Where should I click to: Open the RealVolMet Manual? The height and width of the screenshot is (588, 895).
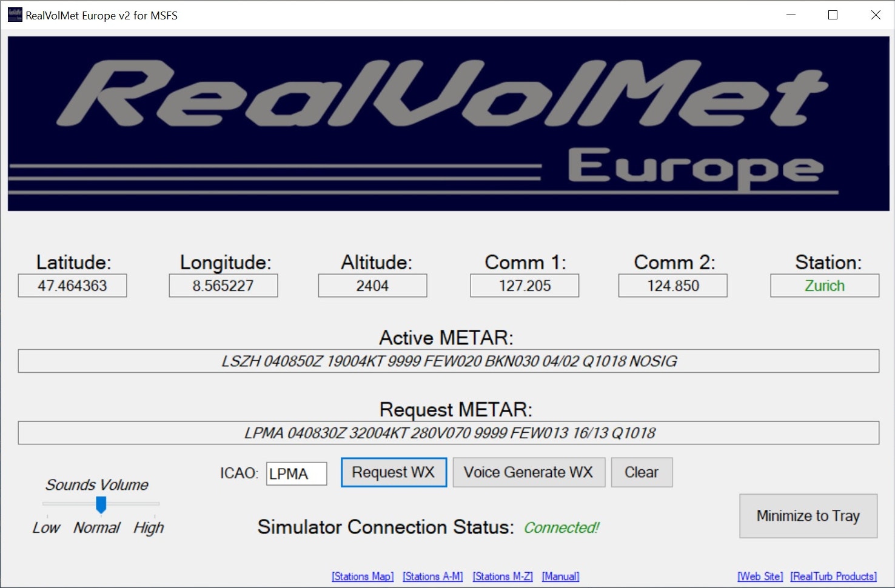pos(560,576)
